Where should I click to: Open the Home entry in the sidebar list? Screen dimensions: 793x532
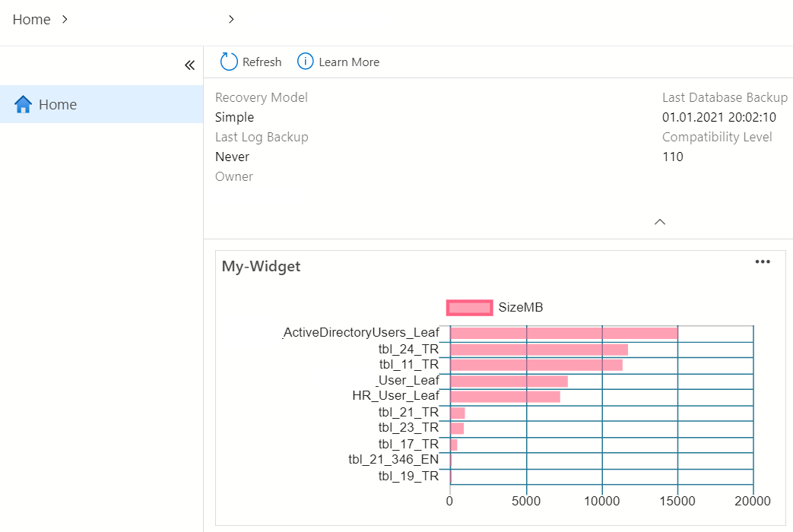tap(58, 104)
